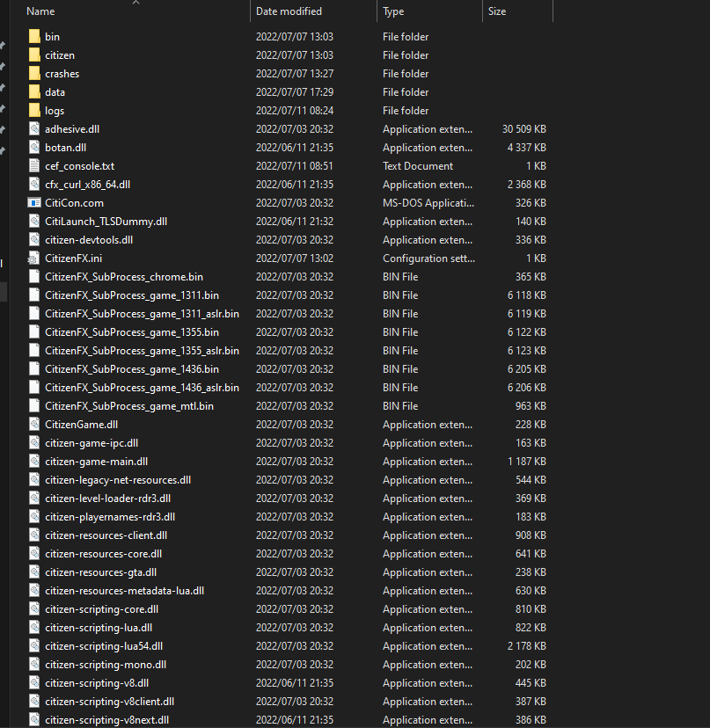Select the citizen folder icon

pyautogui.click(x=34, y=55)
